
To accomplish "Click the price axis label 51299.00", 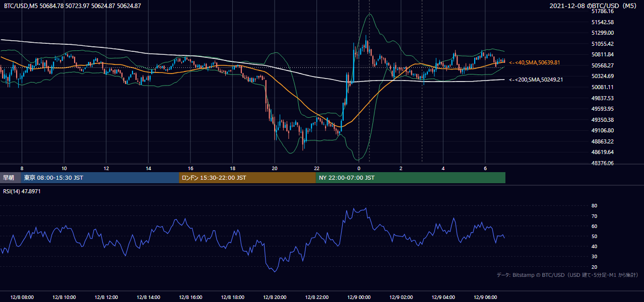I will [602, 33].
